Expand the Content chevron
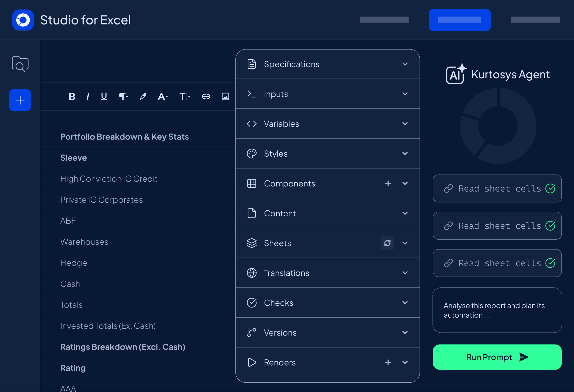 click(x=405, y=213)
